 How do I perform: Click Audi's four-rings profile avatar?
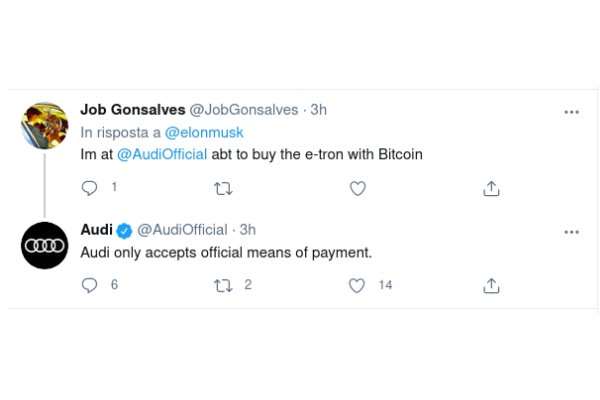tap(45, 246)
